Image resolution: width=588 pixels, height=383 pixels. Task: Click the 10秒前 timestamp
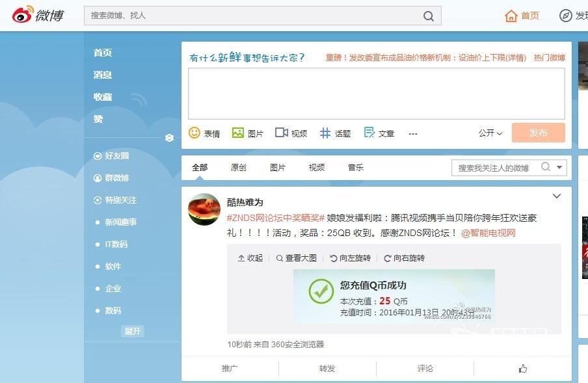coord(239,345)
